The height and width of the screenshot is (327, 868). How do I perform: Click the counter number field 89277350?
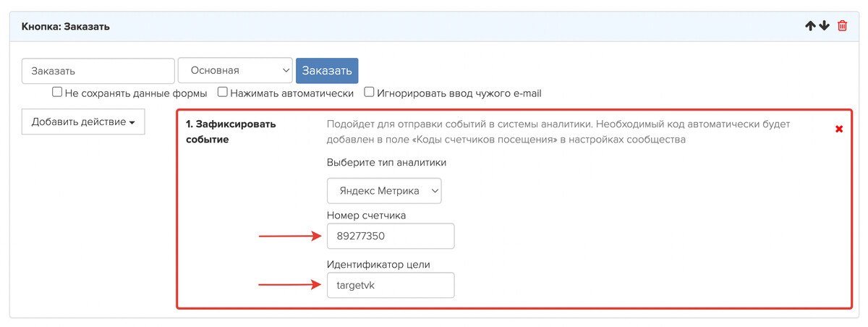click(391, 236)
